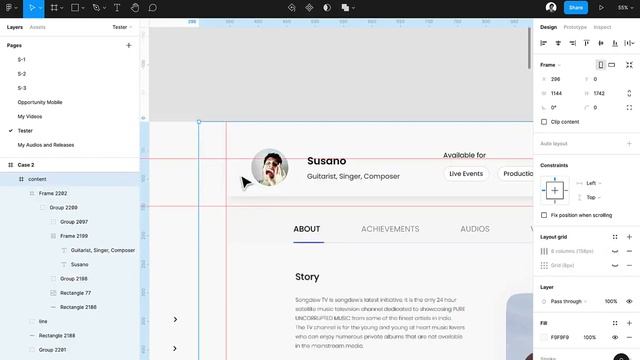Set frame orientation to landscape

611,65
